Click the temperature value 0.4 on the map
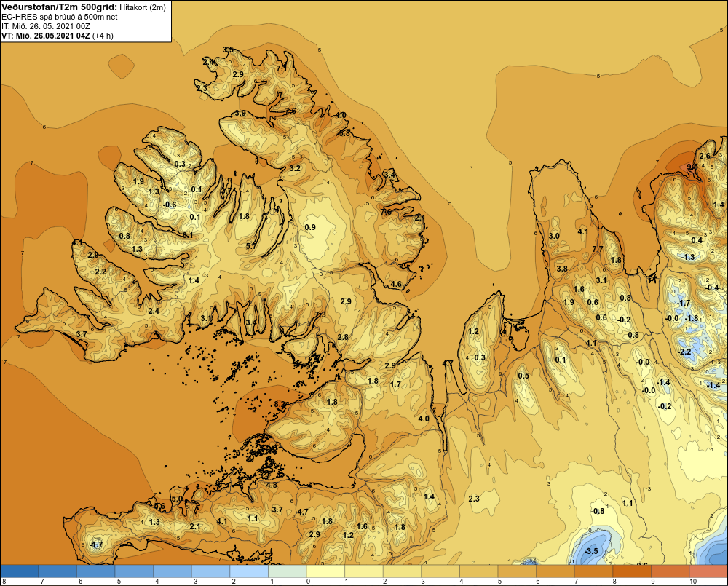The height and width of the screenshot is (586, 728). 697,240
